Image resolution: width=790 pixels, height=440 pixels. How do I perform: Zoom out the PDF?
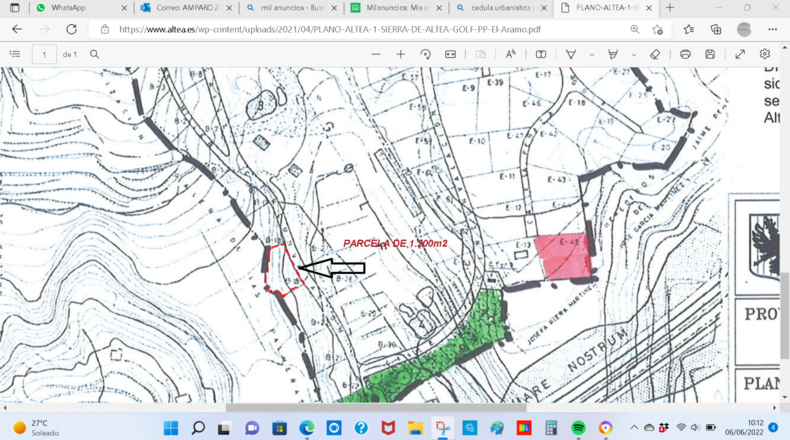(x=376, y=54)
